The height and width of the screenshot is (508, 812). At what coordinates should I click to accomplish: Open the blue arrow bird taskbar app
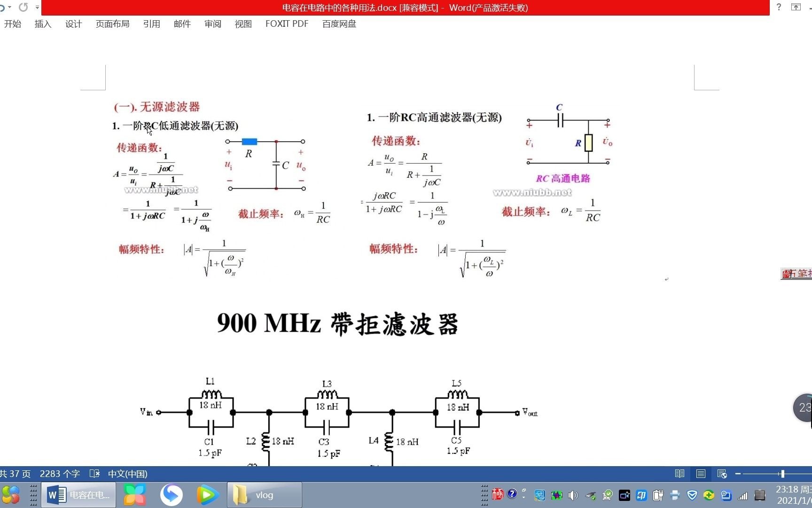coord(171,495)
